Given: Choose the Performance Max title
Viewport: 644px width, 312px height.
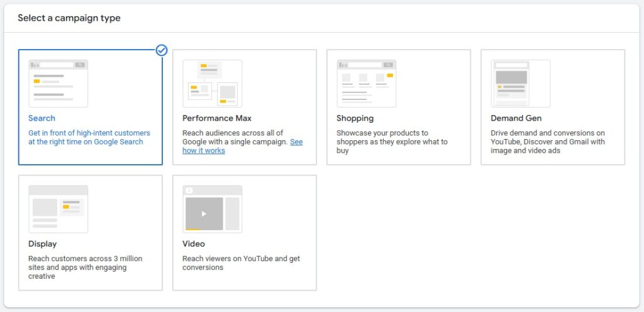Looking at the screenshot, I should [217, 118].
